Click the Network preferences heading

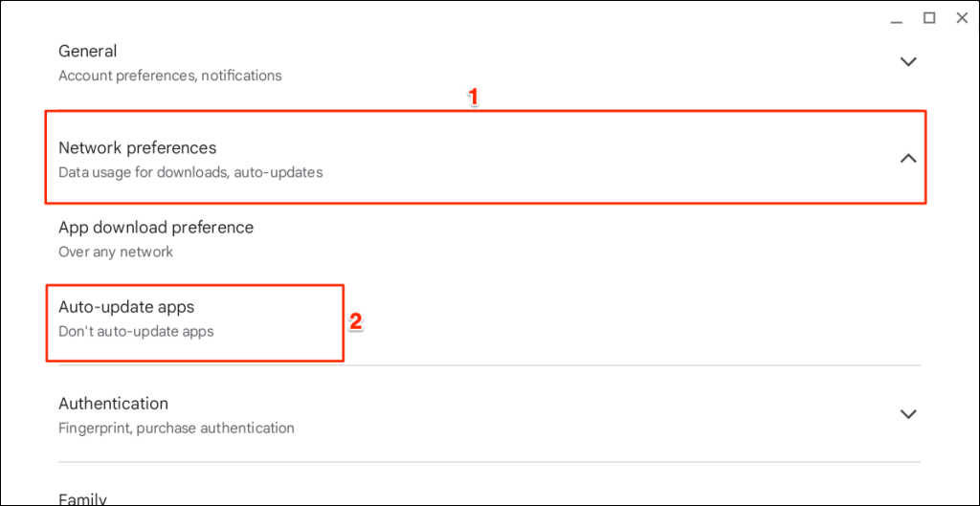pyautogui.click(x=138, y=147)
